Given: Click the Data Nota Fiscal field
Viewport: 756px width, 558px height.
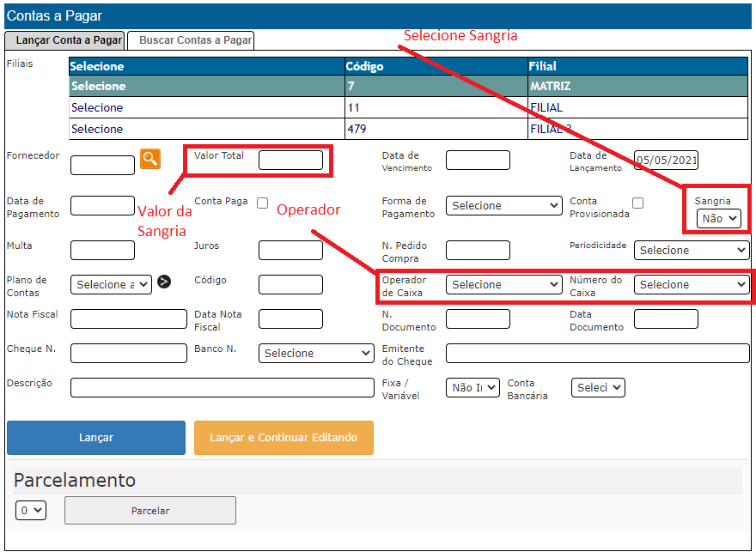Looking at the screenshot, I should click(x=290, y=319).
